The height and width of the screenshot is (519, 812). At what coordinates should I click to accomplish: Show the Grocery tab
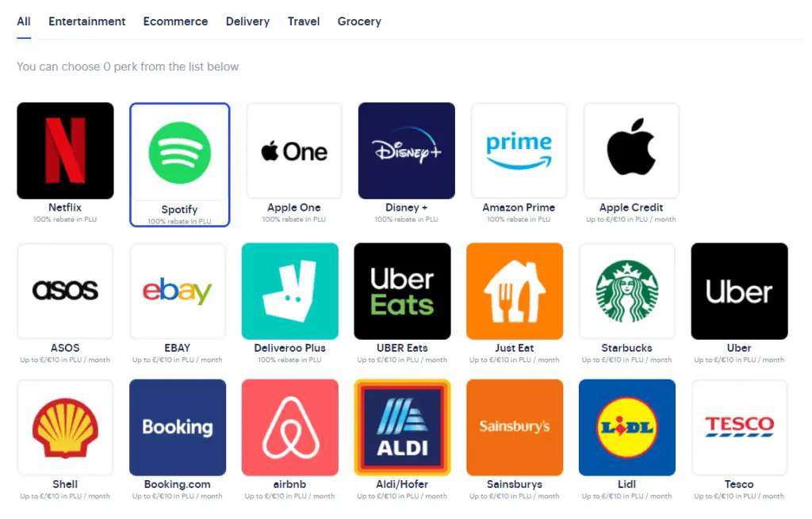(x=359, y=21)
